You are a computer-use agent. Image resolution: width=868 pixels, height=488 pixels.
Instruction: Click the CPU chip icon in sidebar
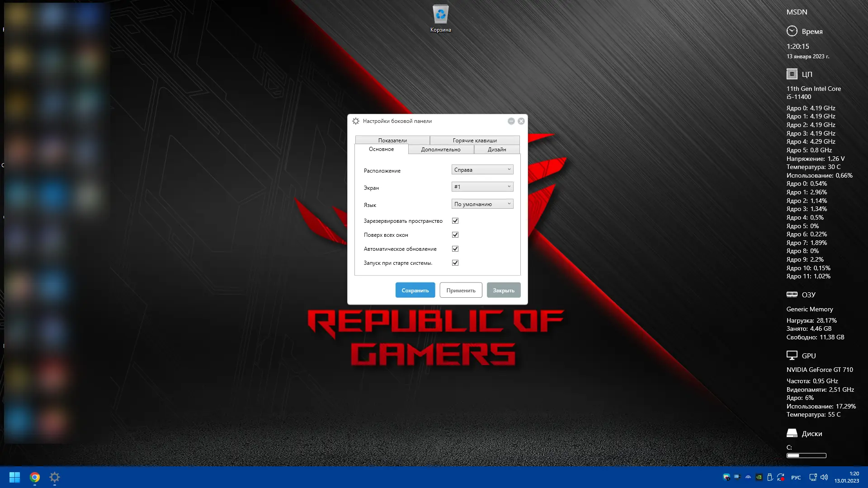[x=792, y=74]
